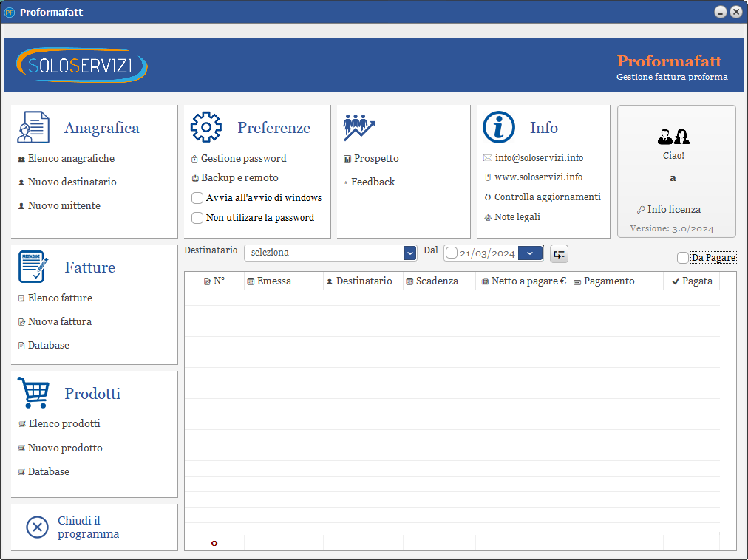748x560 pixels.
Task: Sort by Emessa column header
Action: click(283, 281)
